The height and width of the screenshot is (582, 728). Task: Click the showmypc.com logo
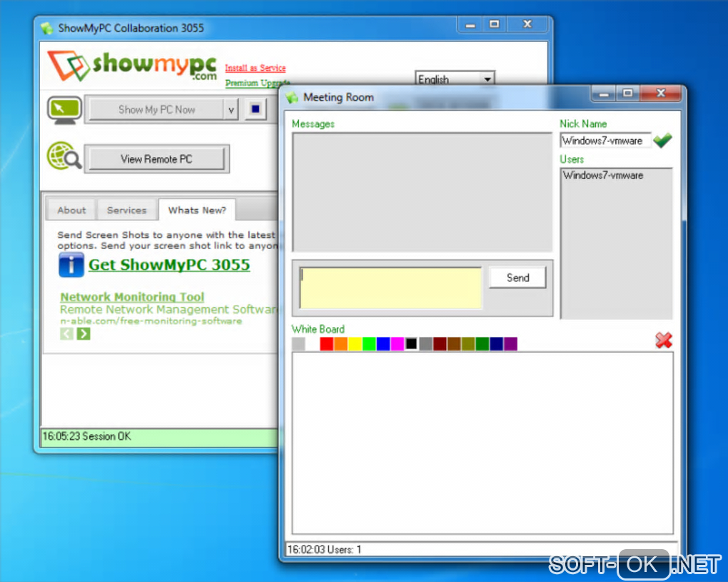132,66
